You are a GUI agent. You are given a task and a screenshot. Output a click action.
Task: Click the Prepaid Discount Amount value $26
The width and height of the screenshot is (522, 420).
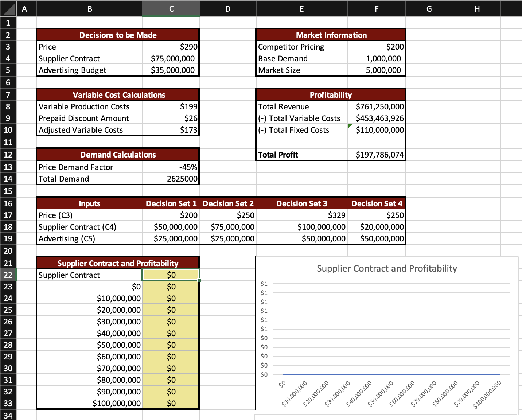point(191,118)
